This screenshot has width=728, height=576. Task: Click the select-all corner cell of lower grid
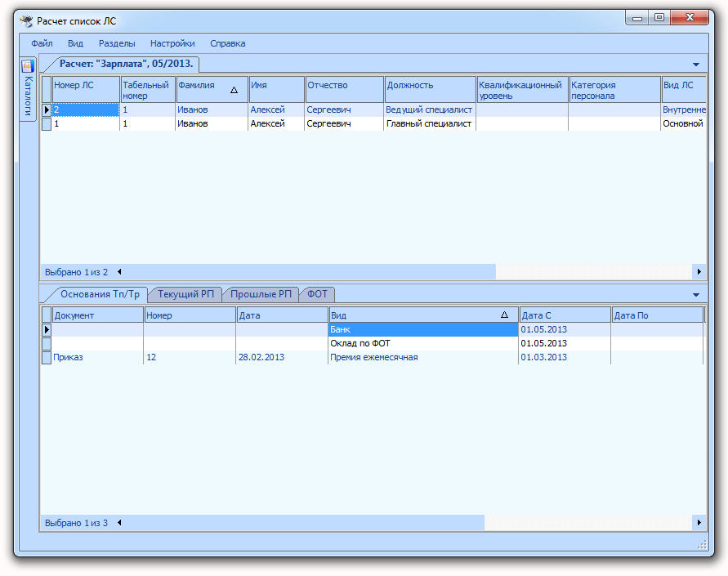(47, 315)
